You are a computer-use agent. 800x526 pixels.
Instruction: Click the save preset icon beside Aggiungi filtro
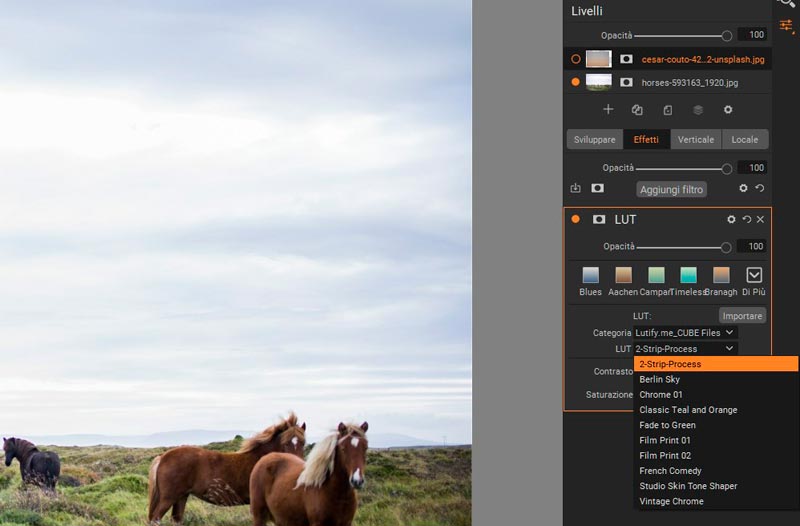pos(576,188)
